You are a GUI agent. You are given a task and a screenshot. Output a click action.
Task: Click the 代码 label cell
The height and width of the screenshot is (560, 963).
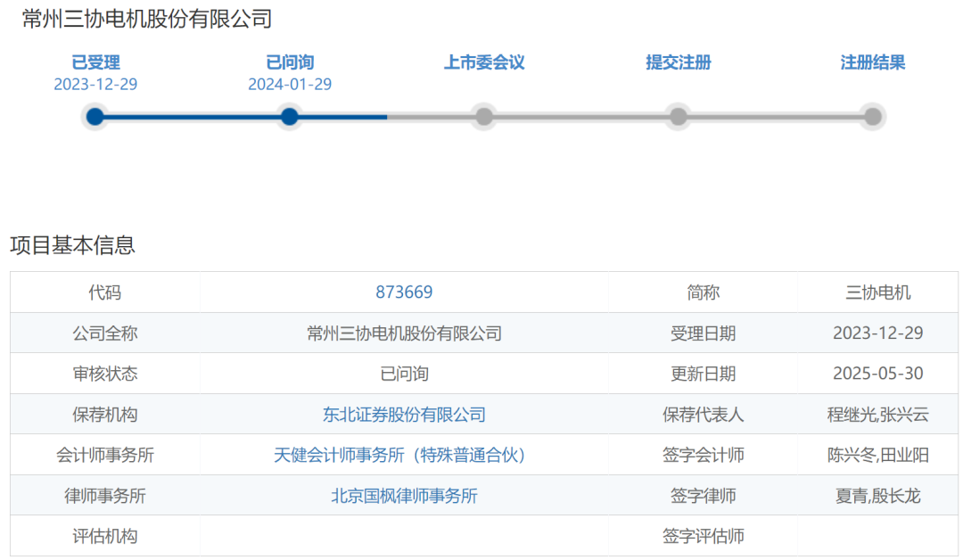coord(105,292)
